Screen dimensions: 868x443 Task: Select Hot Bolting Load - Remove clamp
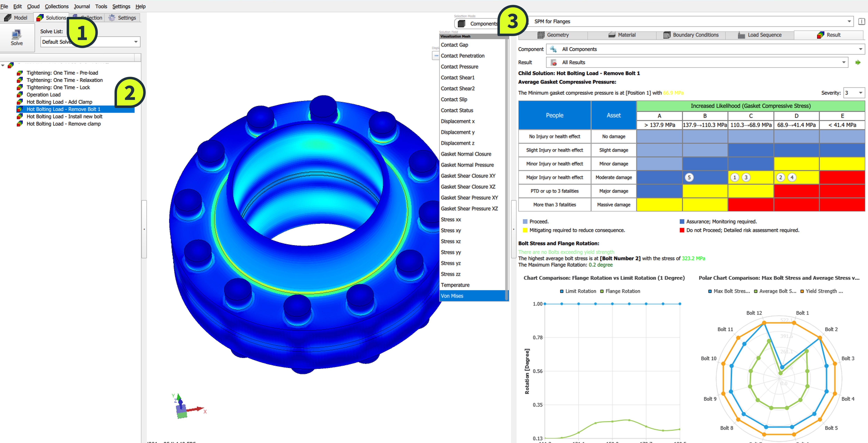coord(64,124)
